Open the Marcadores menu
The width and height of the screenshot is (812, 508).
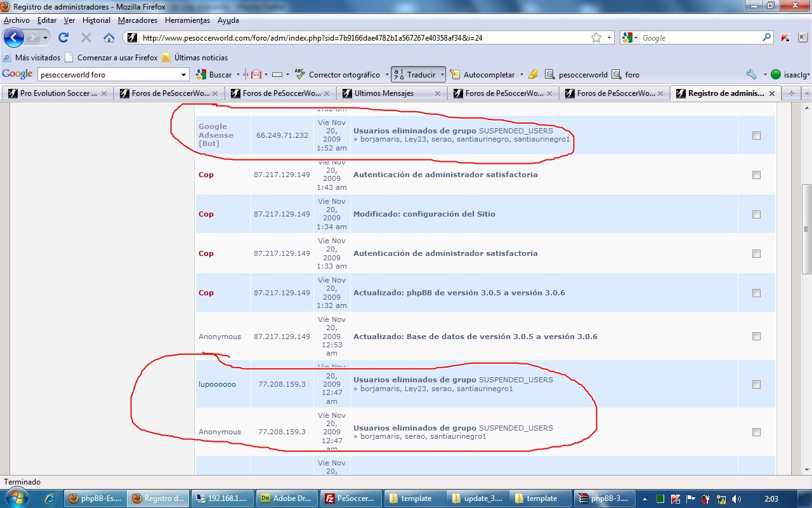click(138, 20)
